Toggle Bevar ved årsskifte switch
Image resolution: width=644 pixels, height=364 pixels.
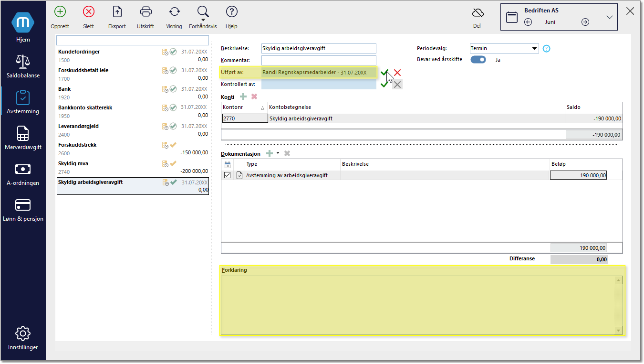point(478,60)
